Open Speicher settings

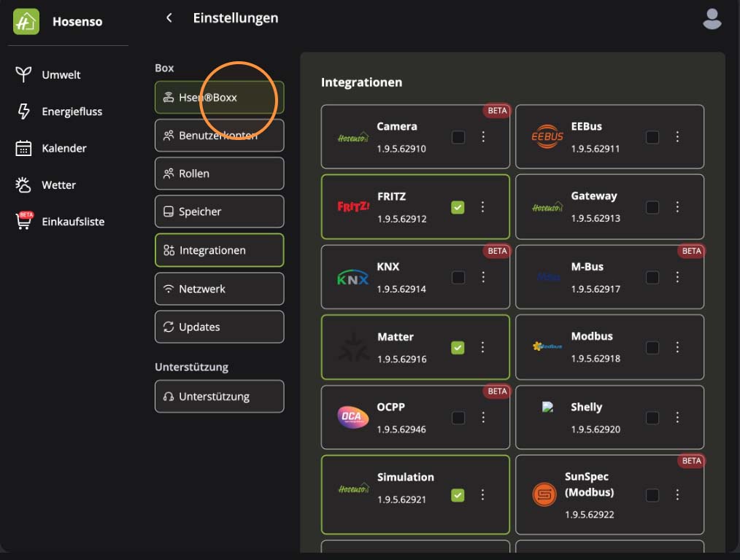tap(220, 211)
